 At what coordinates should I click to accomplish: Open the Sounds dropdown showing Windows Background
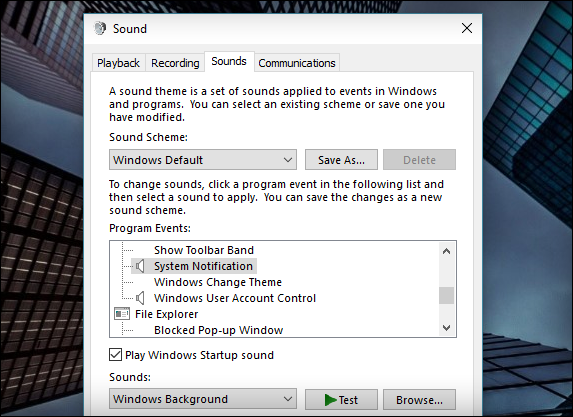pos(203,399)
